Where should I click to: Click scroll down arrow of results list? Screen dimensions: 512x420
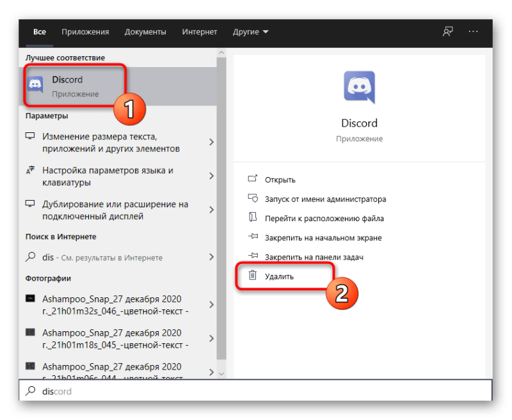(221, 374)
